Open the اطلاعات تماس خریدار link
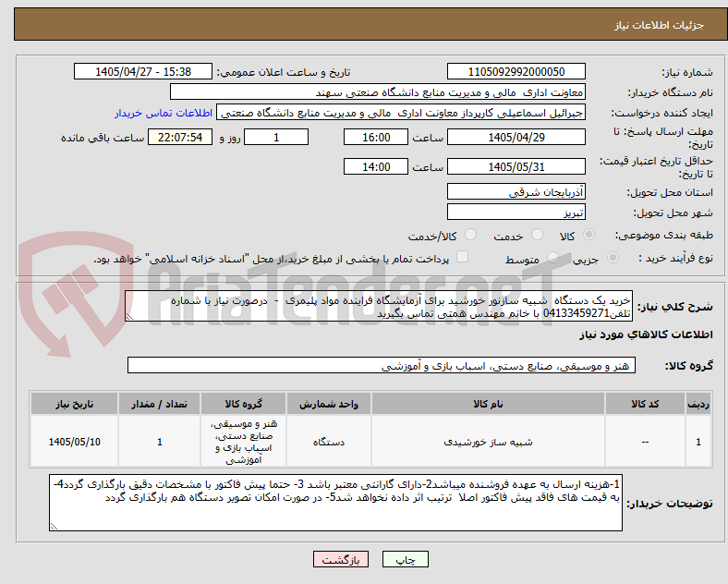The image size is (728, 584). tap(164, 114)
